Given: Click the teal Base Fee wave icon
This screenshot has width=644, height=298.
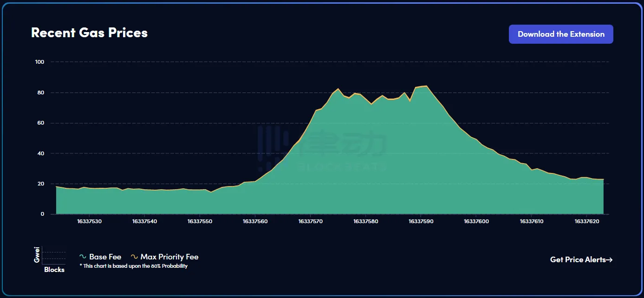Looking at the screenshot, I should pos(83,257).
